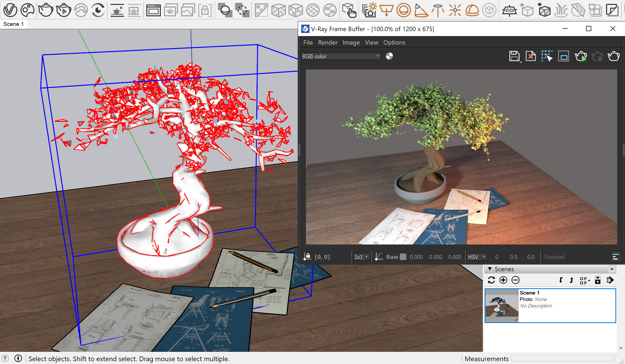The height and width of the screenshot is (364, 625).
Task: Open HSV color mode dropdown
Action: point(477,257)
